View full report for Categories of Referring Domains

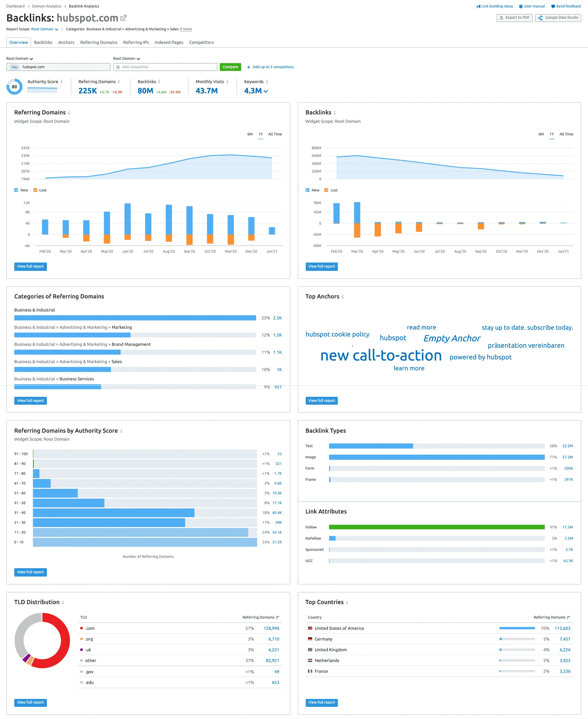pos(30,401)
